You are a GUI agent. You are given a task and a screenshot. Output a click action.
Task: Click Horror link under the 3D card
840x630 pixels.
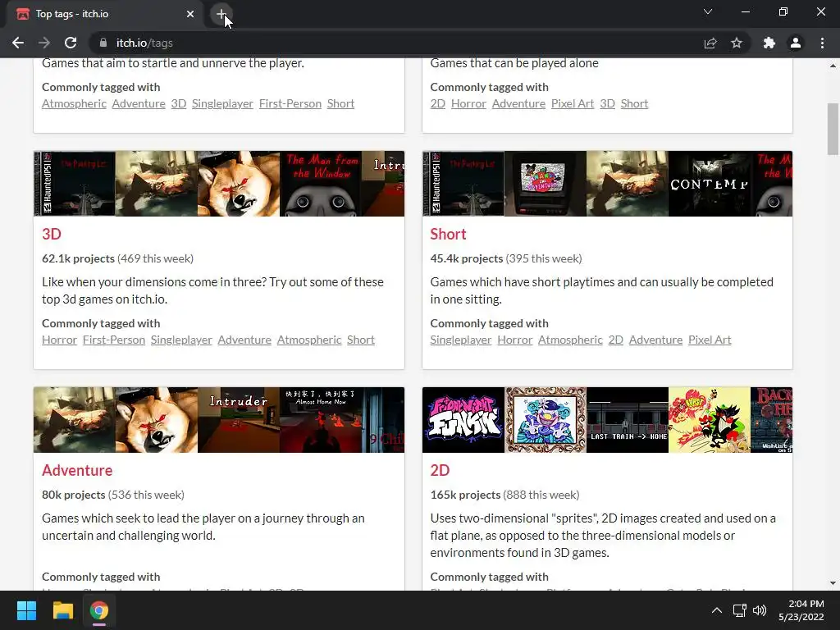pyautogui.click(x=59, y=340)
